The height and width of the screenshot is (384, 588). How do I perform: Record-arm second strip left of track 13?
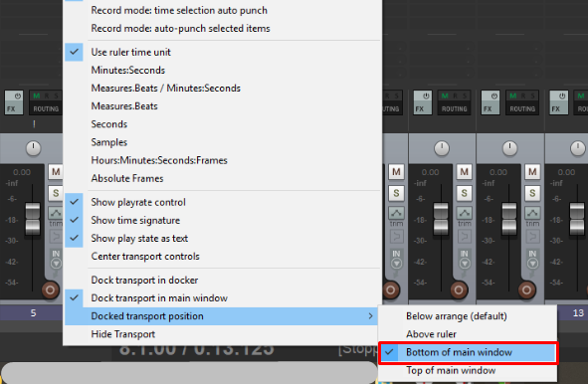point(459,289)
